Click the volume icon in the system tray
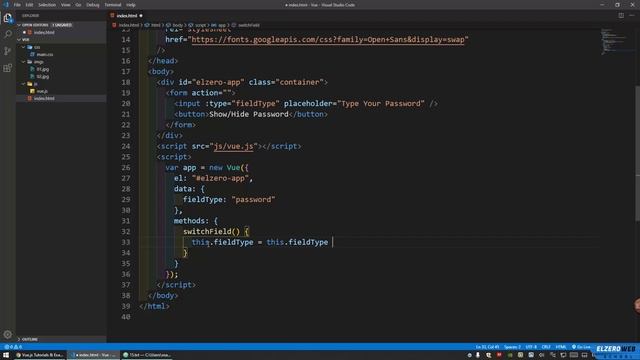Screen dimensions: 640x360 542,355
